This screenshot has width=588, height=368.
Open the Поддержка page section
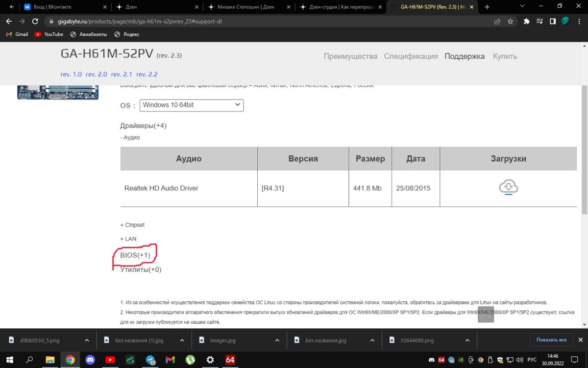[465, 56]
